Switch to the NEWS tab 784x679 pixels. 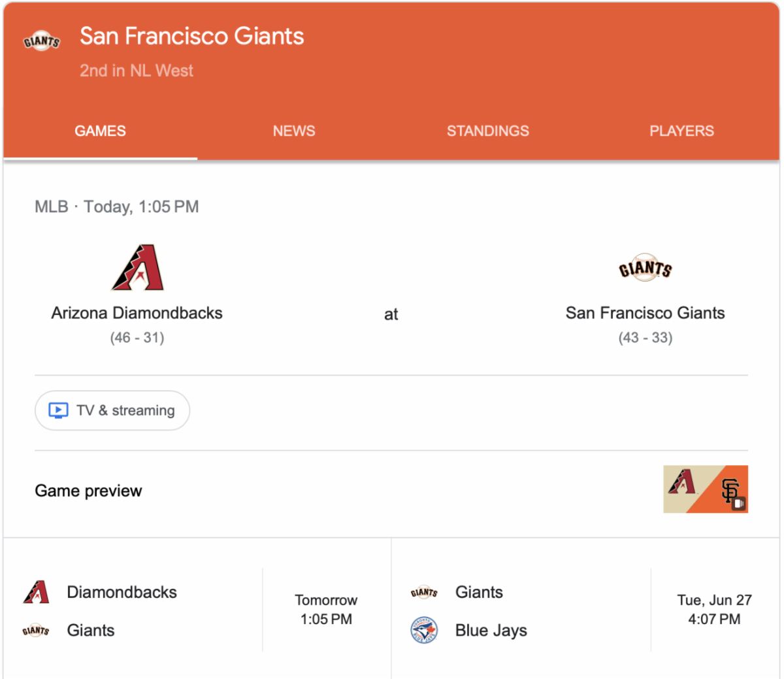click(294, 131)
